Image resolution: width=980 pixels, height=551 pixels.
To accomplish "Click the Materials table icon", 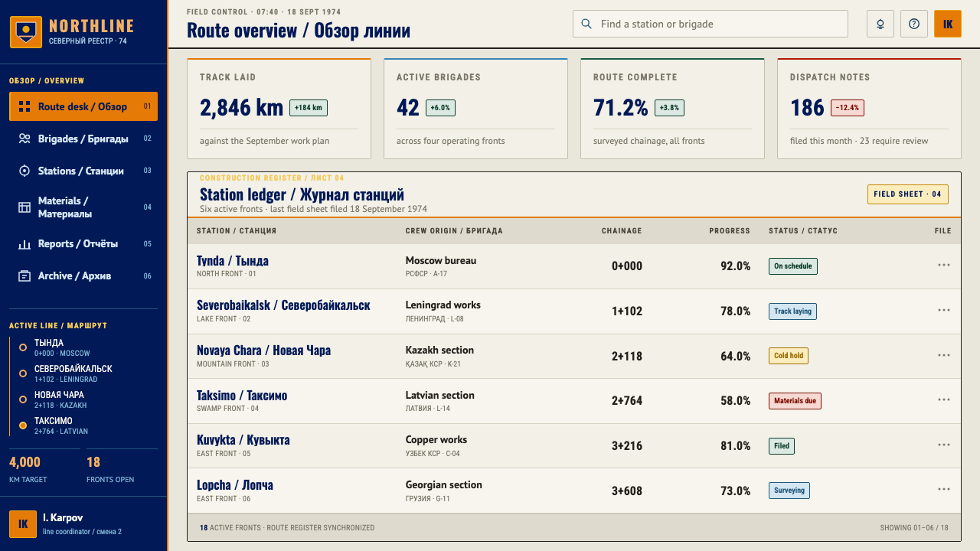I will click(x=24, y=207).
